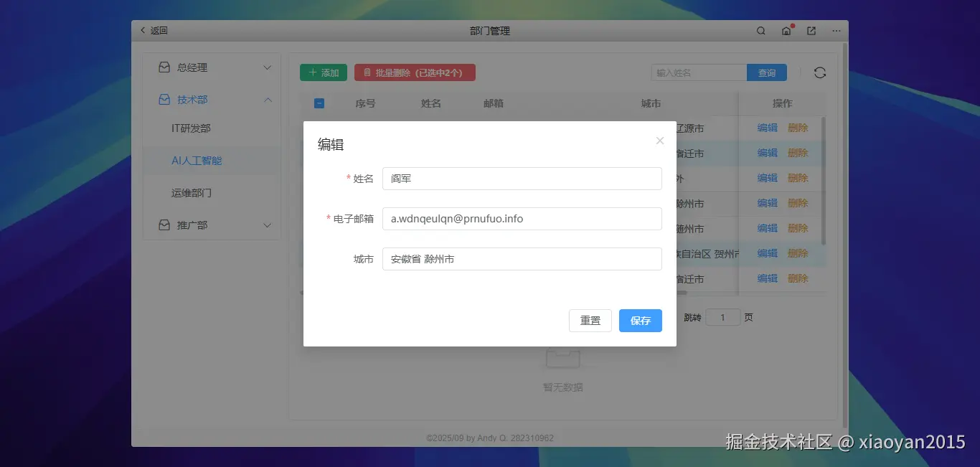Click the 姓名 name input field
Viewport: 980px width, 467px height.
tap(522, 178)
